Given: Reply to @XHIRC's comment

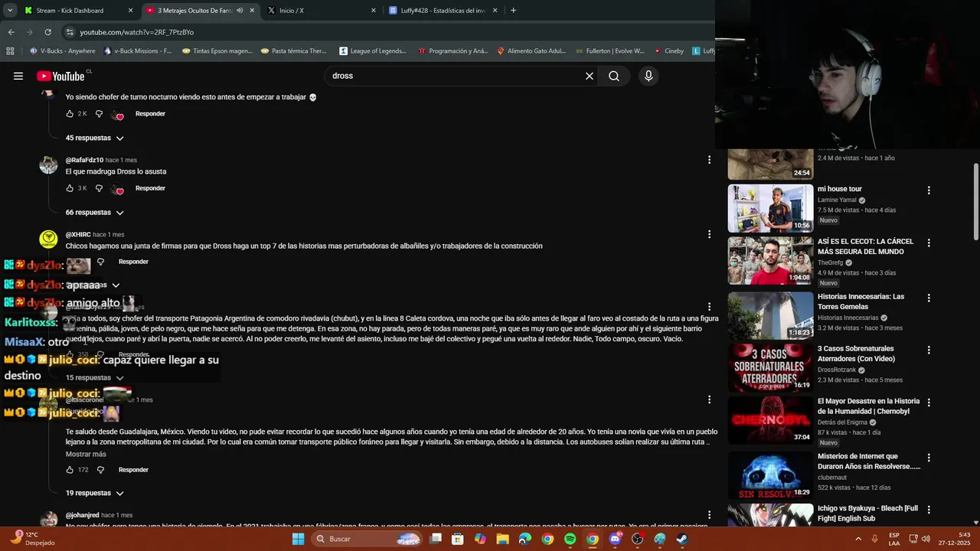Looking at the screenshot, I should [133, 262].
